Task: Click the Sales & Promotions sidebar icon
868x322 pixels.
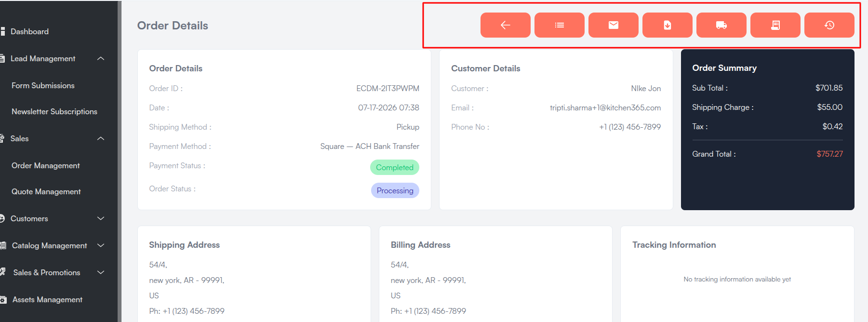Action: pos(2,272)
